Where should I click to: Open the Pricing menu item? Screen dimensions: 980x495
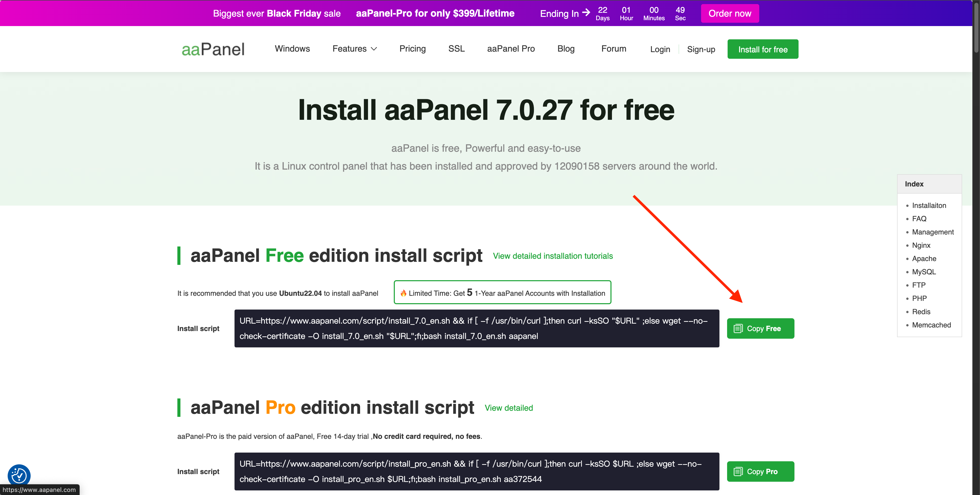[x=412, y=49]
